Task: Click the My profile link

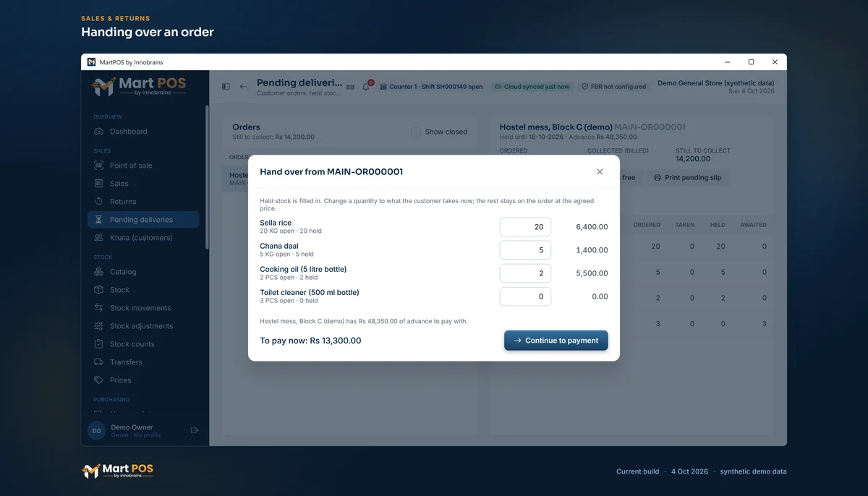Action: [x=148, y=435]
